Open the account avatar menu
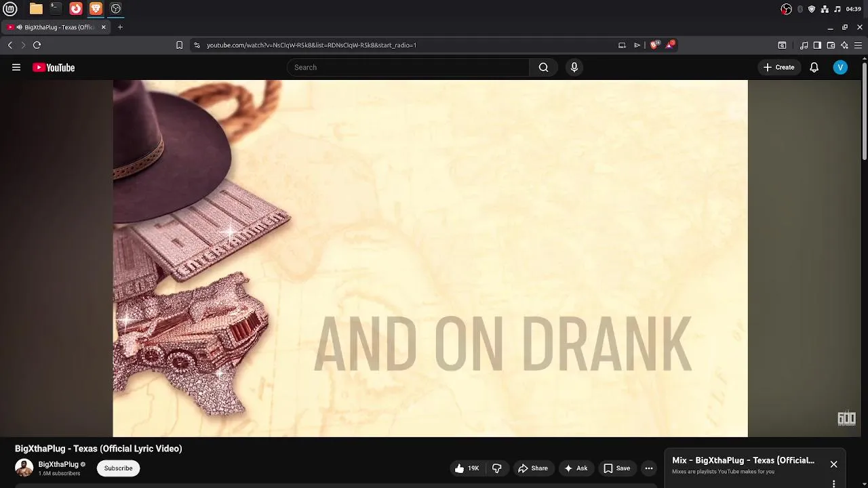Viewport: 868px width, 488px height. click(x=840, y=67)
